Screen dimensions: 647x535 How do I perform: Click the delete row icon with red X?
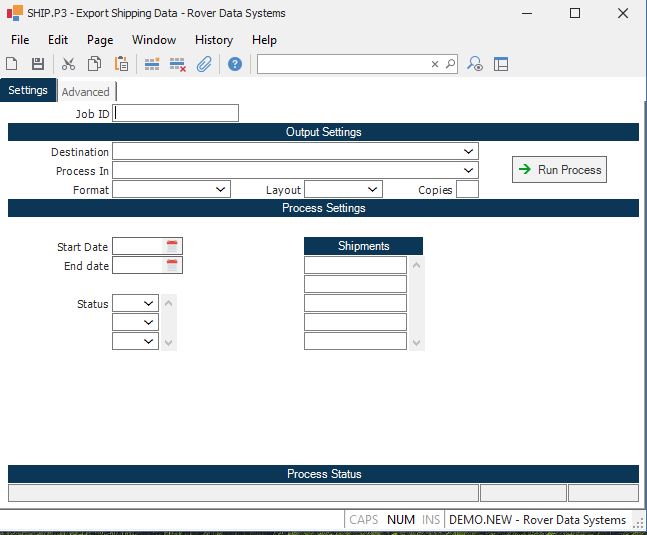point(178,64)
